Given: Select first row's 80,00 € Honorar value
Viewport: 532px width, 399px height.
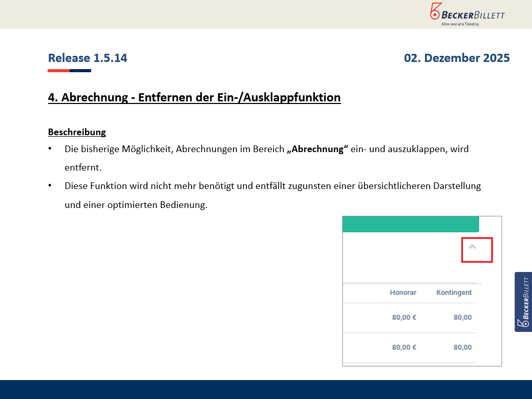Looking at the screenshot, I should [x=404, y=318].
